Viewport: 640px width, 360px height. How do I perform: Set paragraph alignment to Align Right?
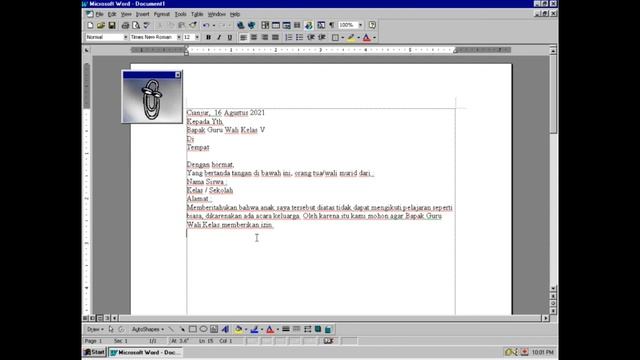tap(265, 38)
